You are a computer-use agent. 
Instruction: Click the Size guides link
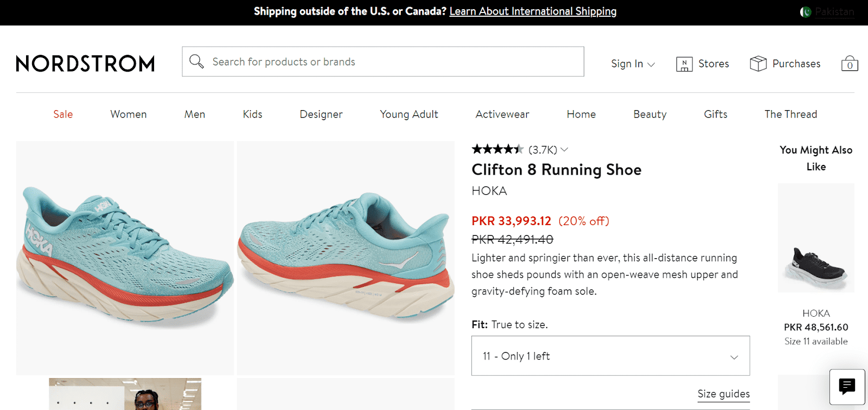pos(723,394)
